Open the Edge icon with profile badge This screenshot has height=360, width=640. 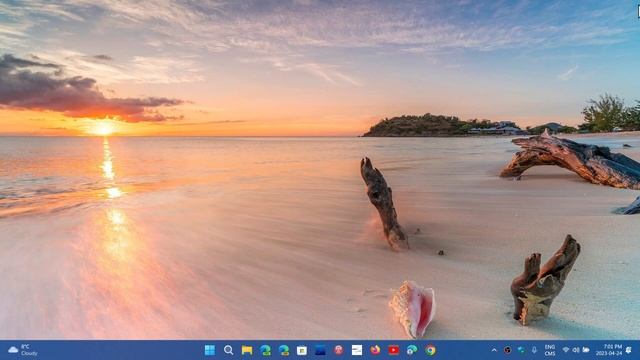click(412, 350)
